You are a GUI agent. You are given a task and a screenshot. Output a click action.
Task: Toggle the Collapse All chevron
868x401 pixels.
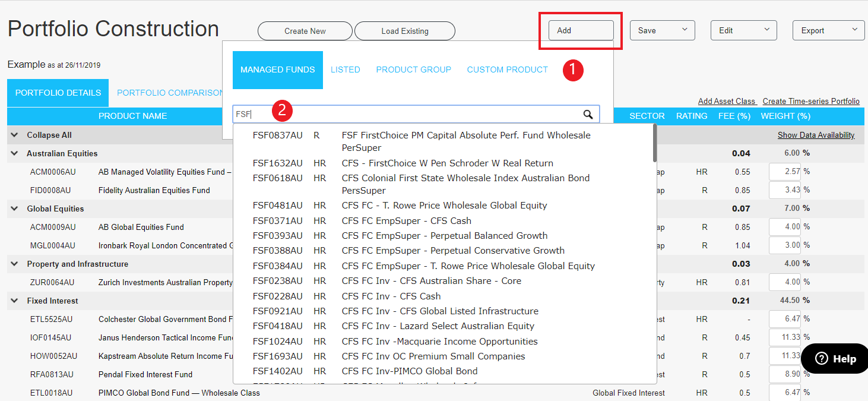click(15, 135)
